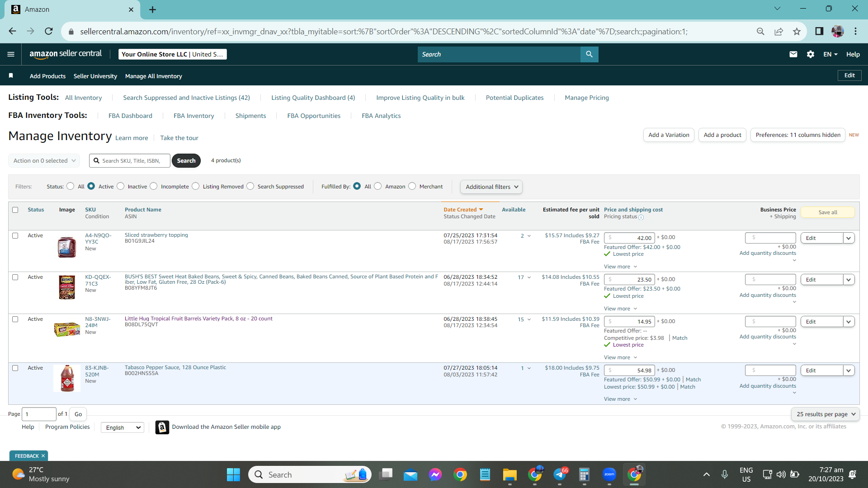Open the FBA Dashboard tool

130,116
